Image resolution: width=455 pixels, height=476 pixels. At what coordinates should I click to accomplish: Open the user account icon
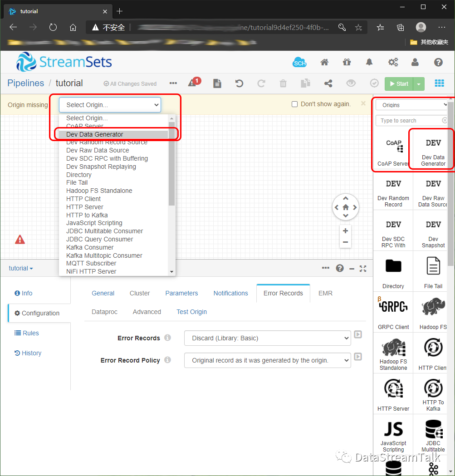pyautogui.click(x=415, y=63)
